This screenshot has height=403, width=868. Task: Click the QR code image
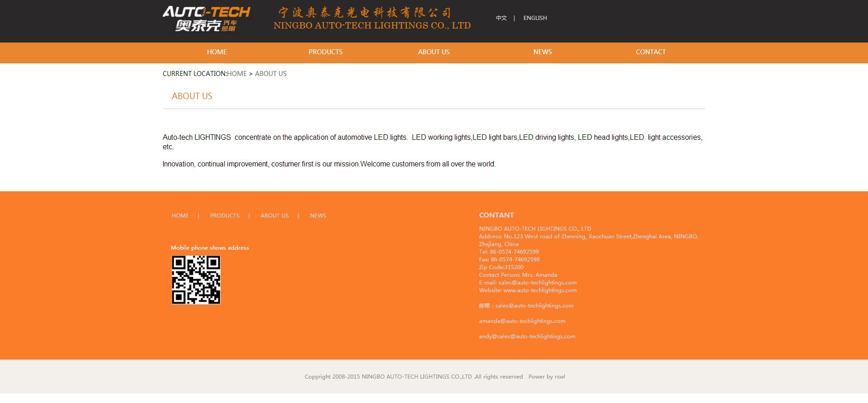pos(196,280)
